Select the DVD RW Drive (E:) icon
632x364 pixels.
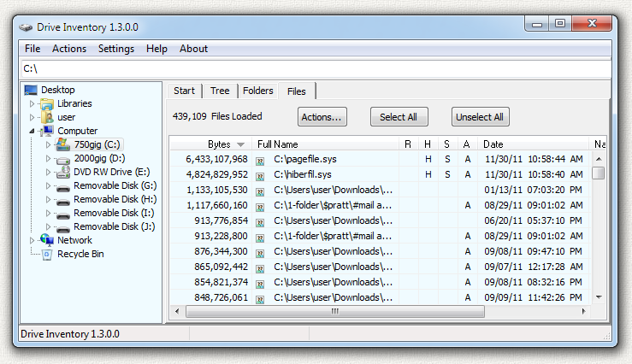63,172
